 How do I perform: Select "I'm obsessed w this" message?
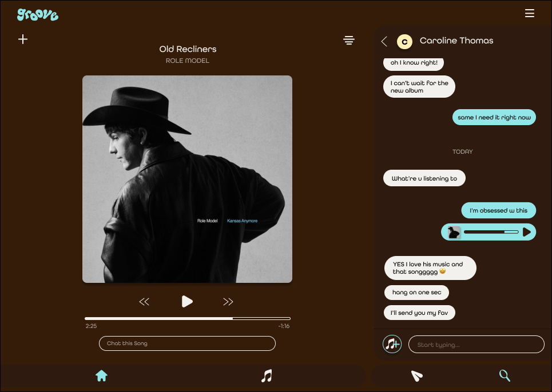498,210
